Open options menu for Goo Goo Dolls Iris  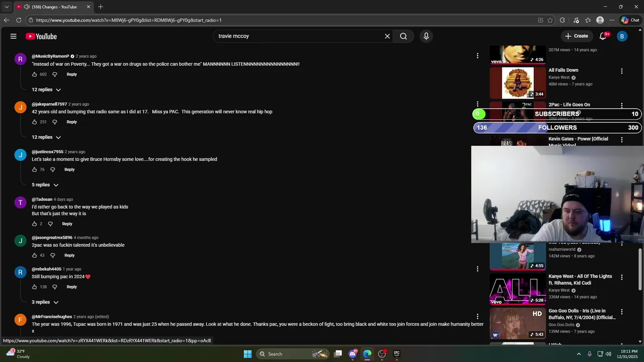(x=622, y=312)
